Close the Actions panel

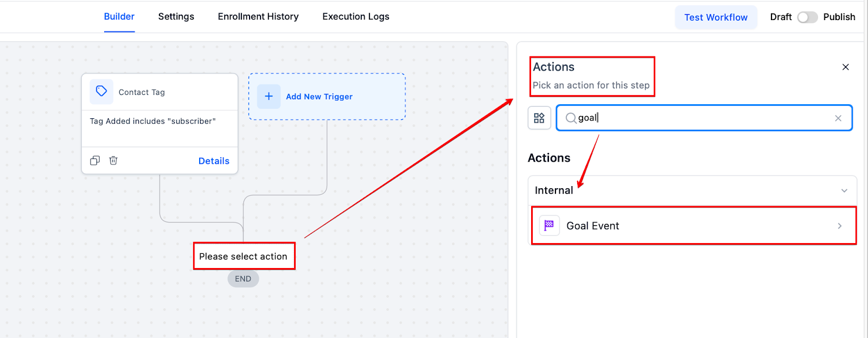(x=845, y=67)
